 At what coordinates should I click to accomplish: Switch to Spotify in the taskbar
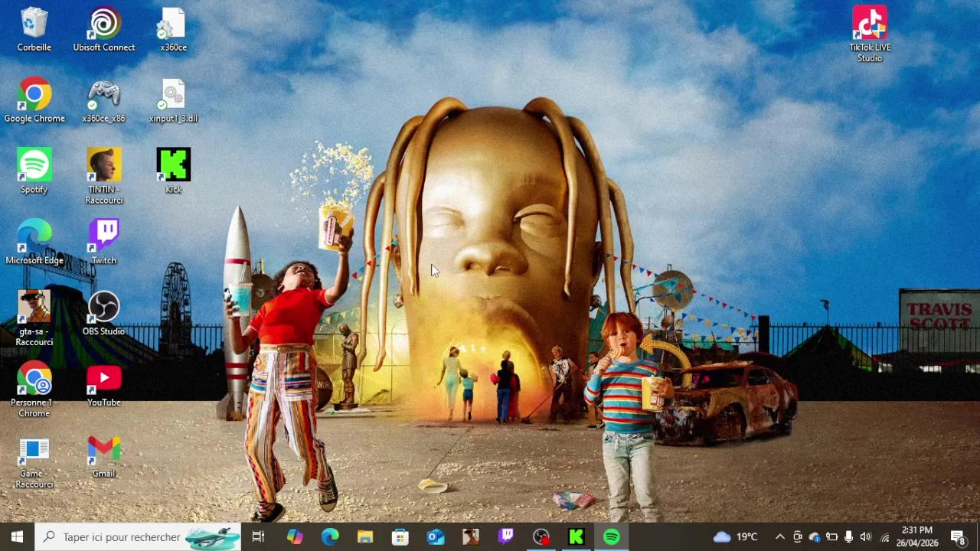point(612,537)
